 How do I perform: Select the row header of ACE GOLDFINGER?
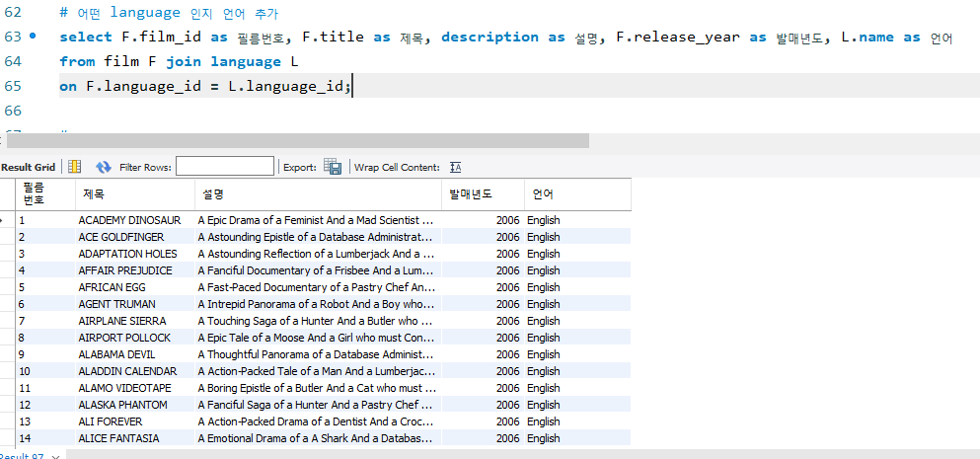click(8, 237)
